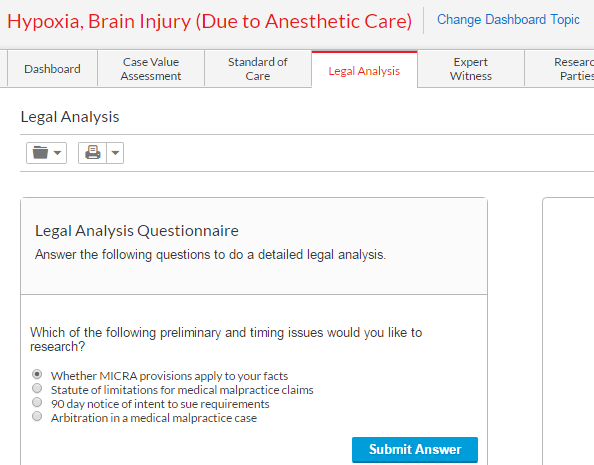Pick 'Arbitration in a medical malpractice case'
This screenshot has width=594, height=465.
coord(37,416)
